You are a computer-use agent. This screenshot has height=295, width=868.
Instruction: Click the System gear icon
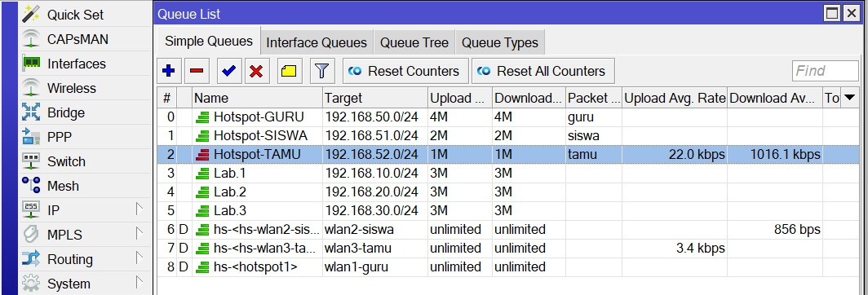pos(31,283)
